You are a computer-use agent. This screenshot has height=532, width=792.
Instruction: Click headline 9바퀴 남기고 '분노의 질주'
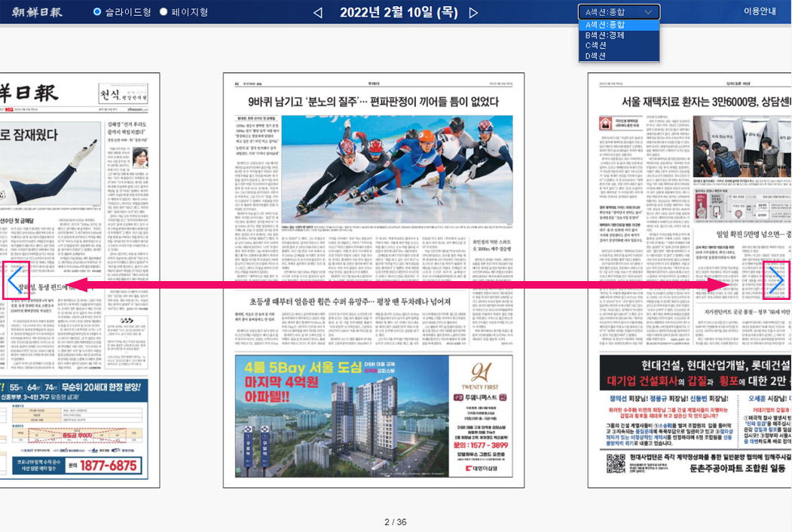click(x=373, y=102)
